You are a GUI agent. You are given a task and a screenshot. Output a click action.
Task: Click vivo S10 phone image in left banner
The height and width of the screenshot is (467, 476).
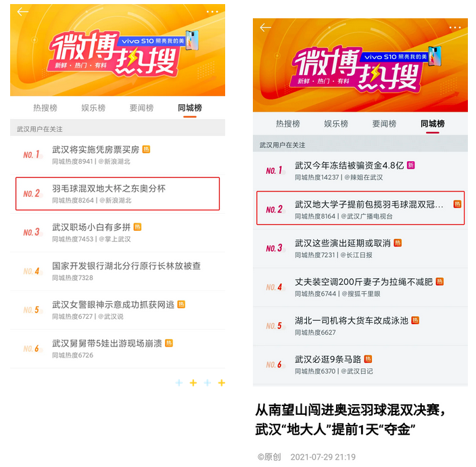192,40
